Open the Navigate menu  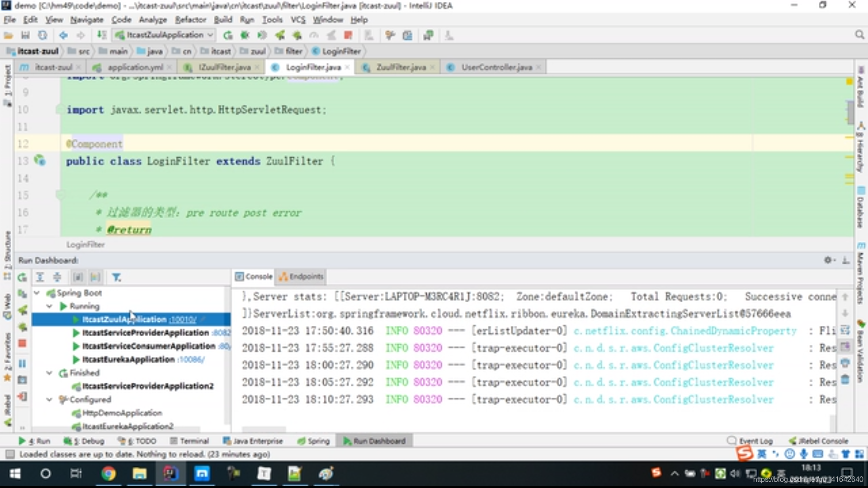click(x=87, y=19)
